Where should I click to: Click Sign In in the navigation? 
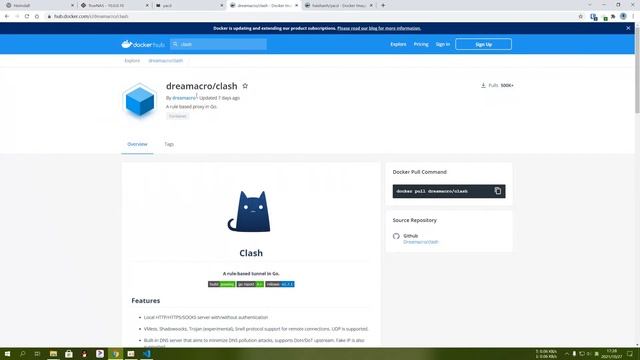(x=442, y=44)
